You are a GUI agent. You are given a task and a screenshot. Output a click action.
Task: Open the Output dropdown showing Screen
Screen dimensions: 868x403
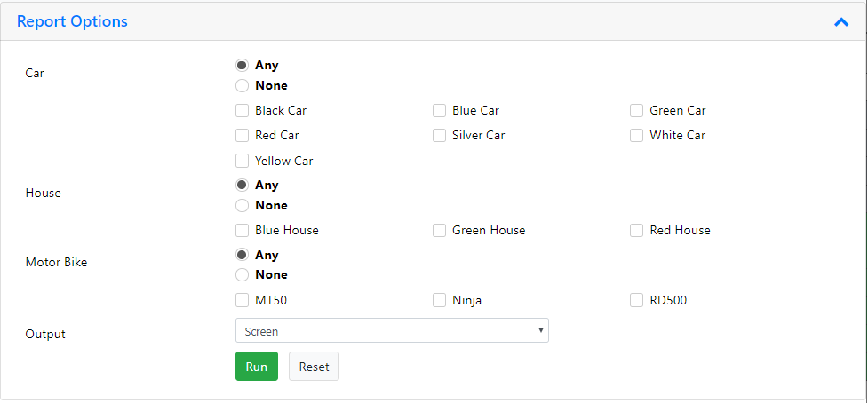(x=392, y=330)
